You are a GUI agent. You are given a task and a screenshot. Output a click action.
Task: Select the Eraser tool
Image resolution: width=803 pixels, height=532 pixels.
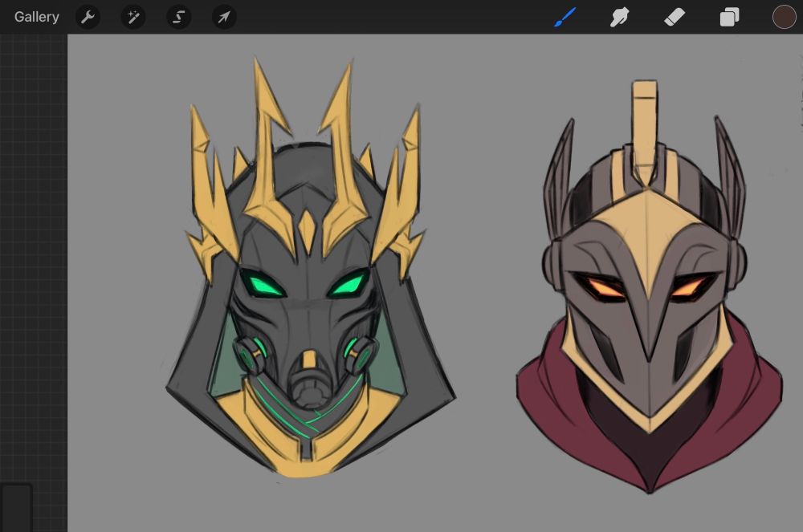[x=675, y=17]
